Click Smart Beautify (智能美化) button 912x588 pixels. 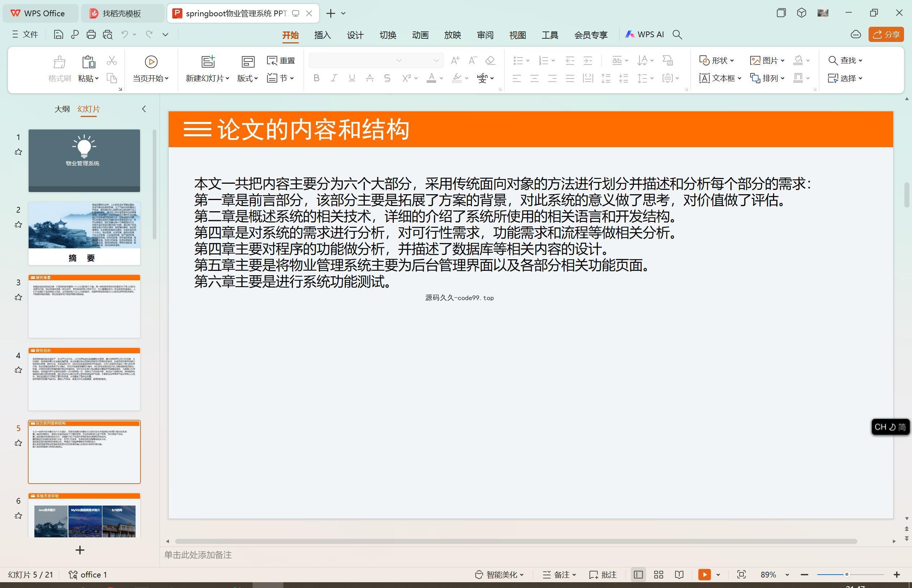pos(499,575)
